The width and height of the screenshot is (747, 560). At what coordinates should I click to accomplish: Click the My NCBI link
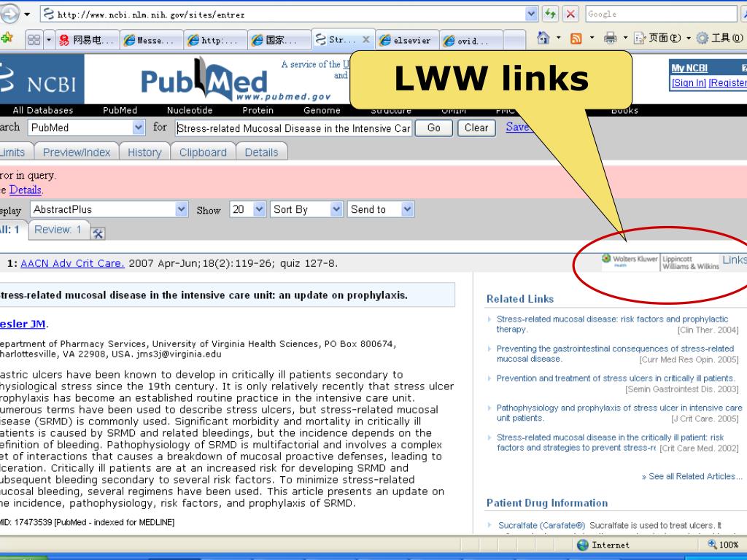point(689,68)
